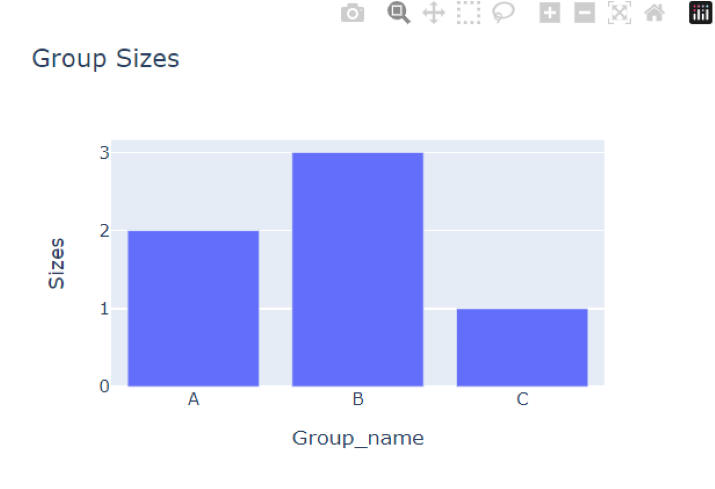Choose the Box Select tool
The height and width of the screenshot is (489, 715).
[x=468, y=13]
